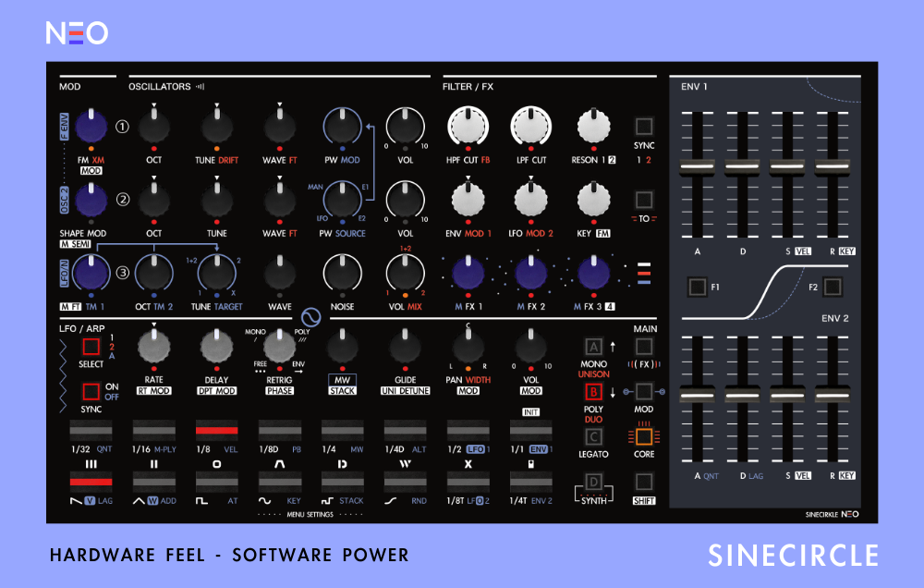Select the C LEGATO button

(x=593, y=437)
